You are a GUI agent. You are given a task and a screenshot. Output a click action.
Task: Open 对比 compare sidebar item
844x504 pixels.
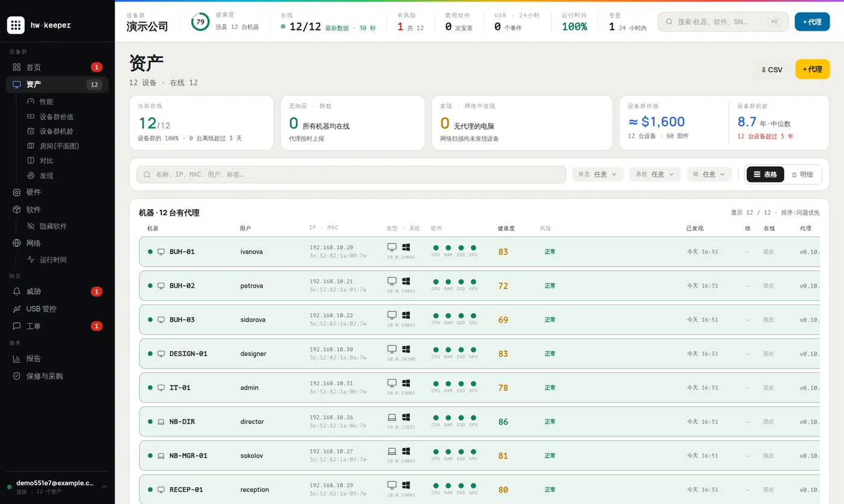pyautogui.click(x=65, y=160)
